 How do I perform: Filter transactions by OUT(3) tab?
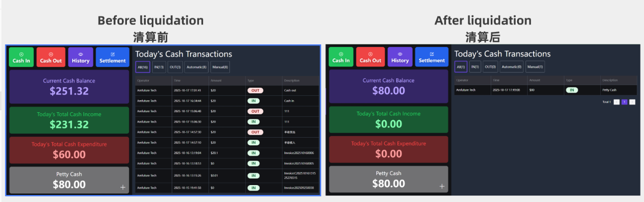(175, 67)
